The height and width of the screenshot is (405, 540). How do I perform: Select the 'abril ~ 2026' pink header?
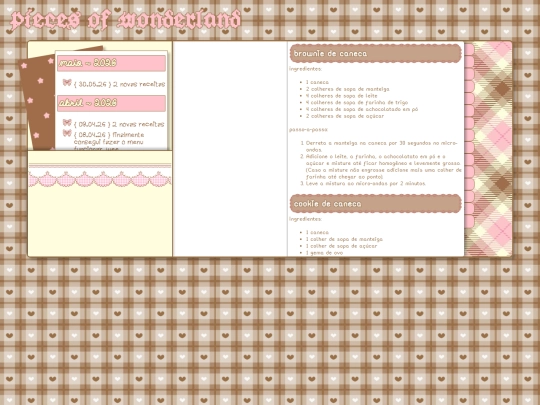(111, 103)
